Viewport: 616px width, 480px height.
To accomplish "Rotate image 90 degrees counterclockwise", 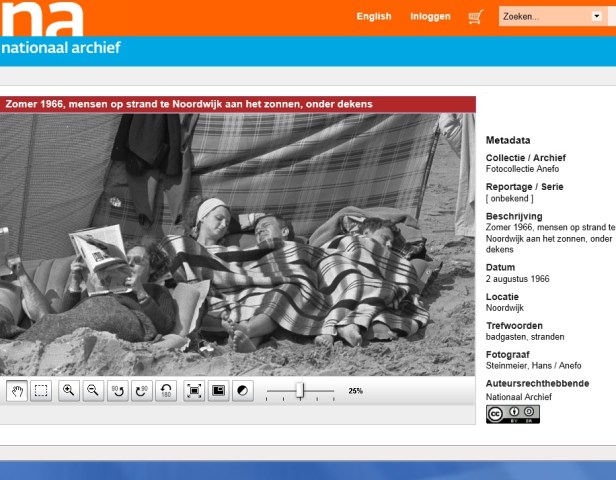I will coord(118,391).
